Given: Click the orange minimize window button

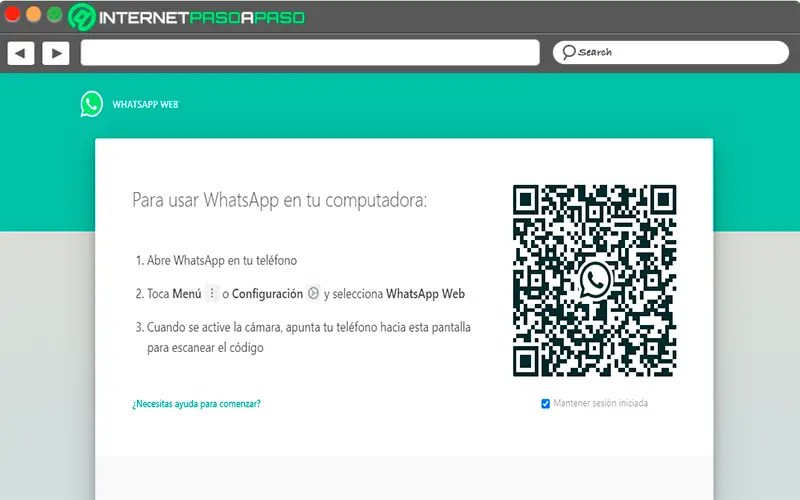Looking at the screenshot, I should 34,14.
